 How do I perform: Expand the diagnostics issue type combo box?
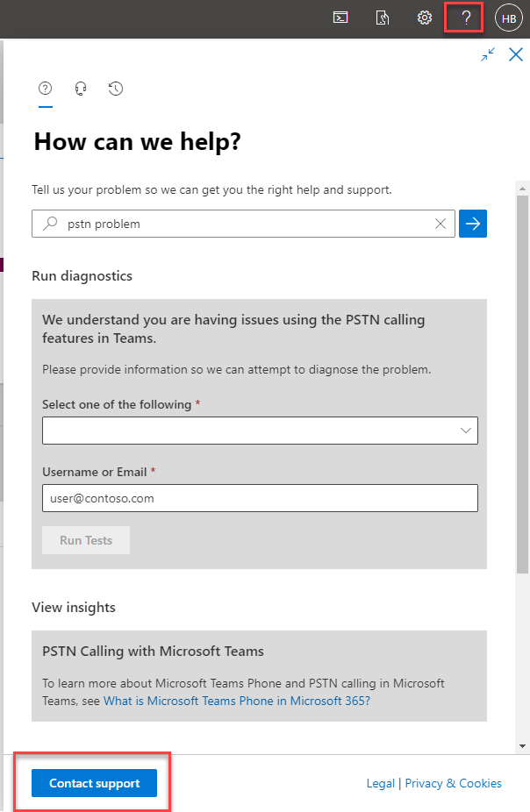(x=465, y=431)
